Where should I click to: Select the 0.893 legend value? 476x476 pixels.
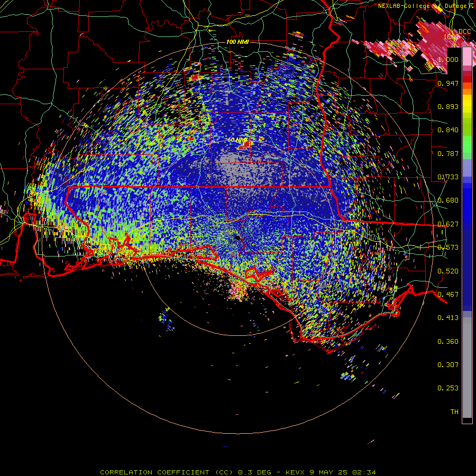pos(448,106)
